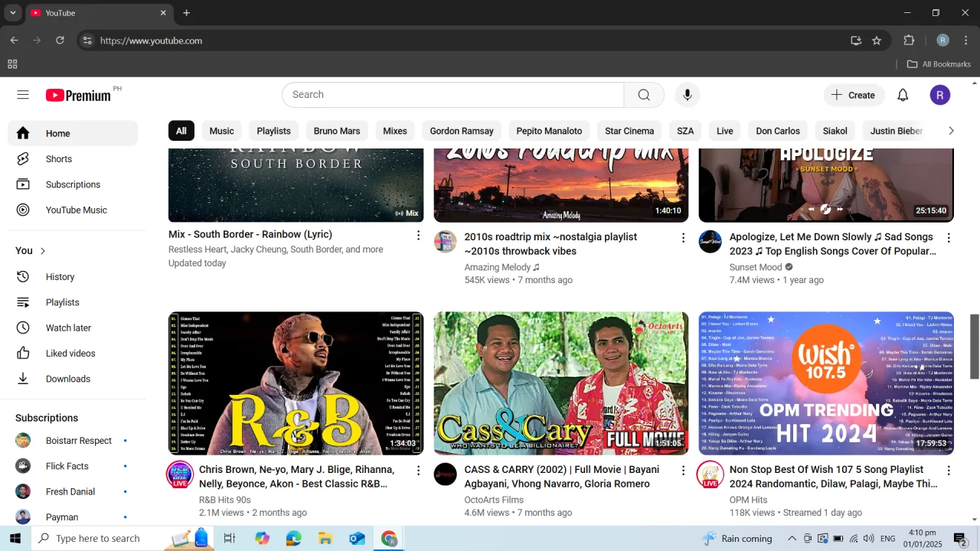Open Watch later in sidebar
This screenshot has width=980, height=551.
pyautogui.click(x=73, y=328)
